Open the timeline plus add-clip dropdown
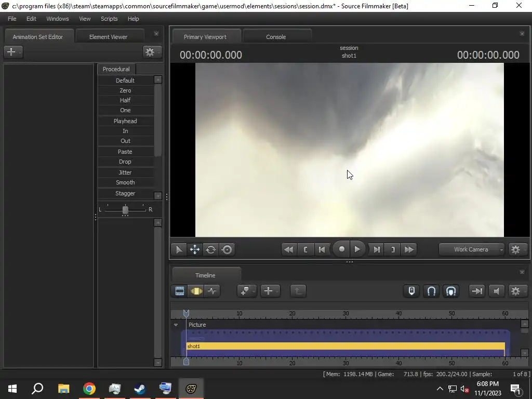The image size is (532, 399). [270, 291]
